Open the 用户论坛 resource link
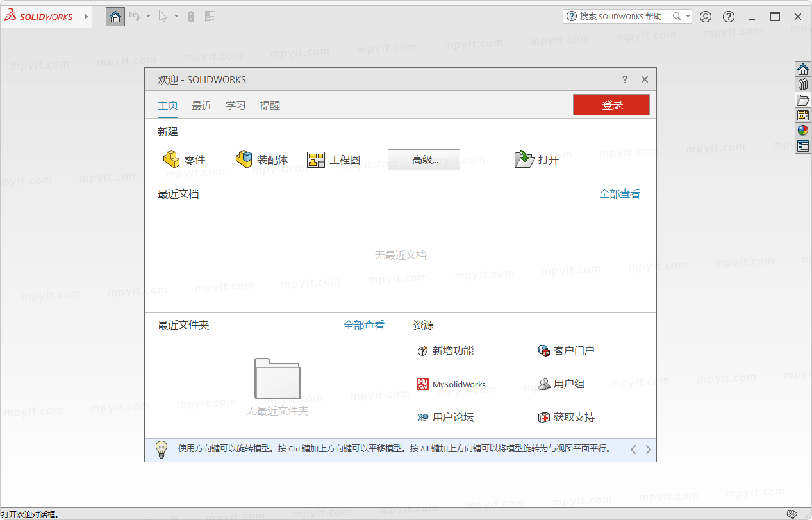The image size is (812, 520). click(x=445, y=418)
